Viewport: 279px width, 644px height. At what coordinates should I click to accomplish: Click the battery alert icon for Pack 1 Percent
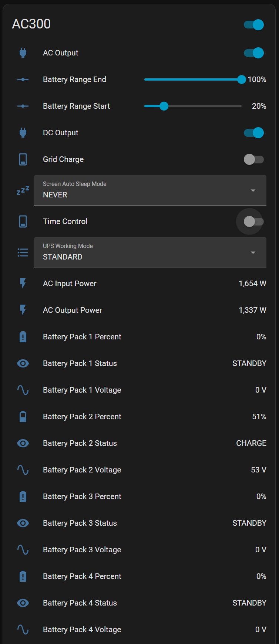(x=23, y=337)
